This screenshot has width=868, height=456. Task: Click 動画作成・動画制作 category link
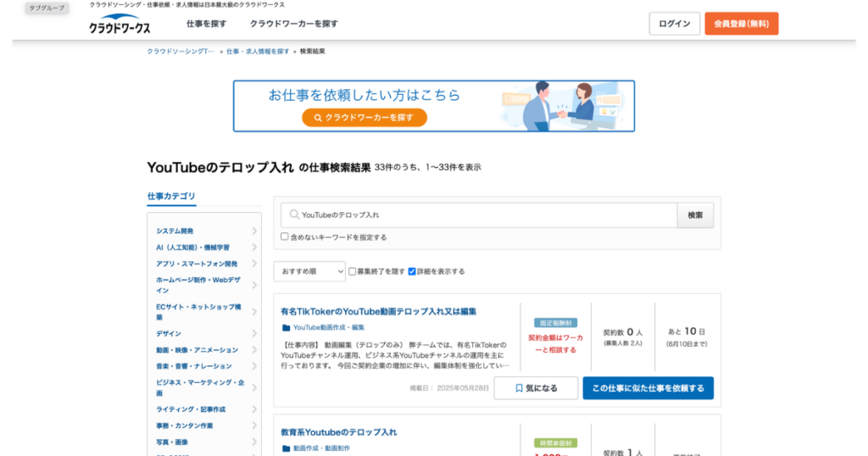pos(321,448)
